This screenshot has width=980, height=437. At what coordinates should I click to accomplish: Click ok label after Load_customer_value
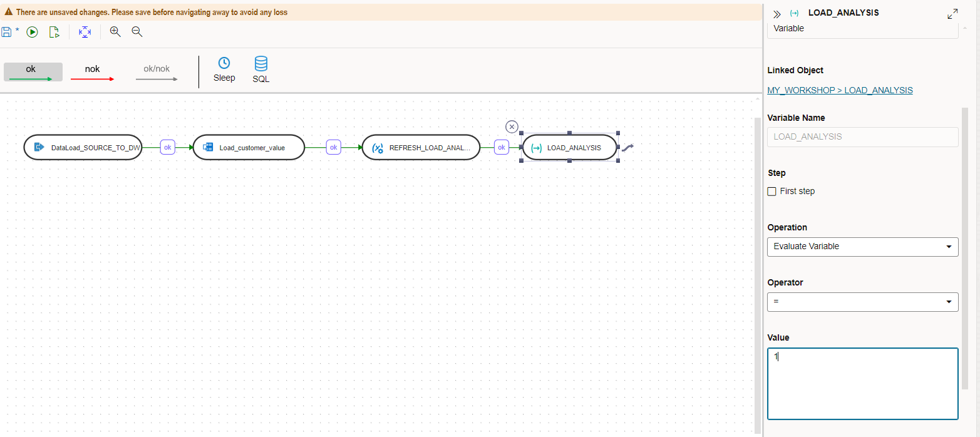point(334,147)
